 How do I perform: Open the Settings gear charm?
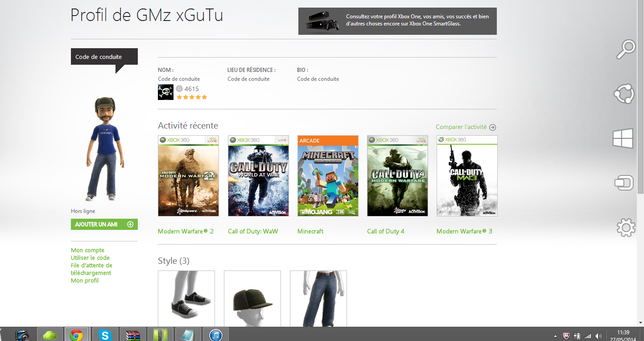pyautogui.click(x=626, y=228)
